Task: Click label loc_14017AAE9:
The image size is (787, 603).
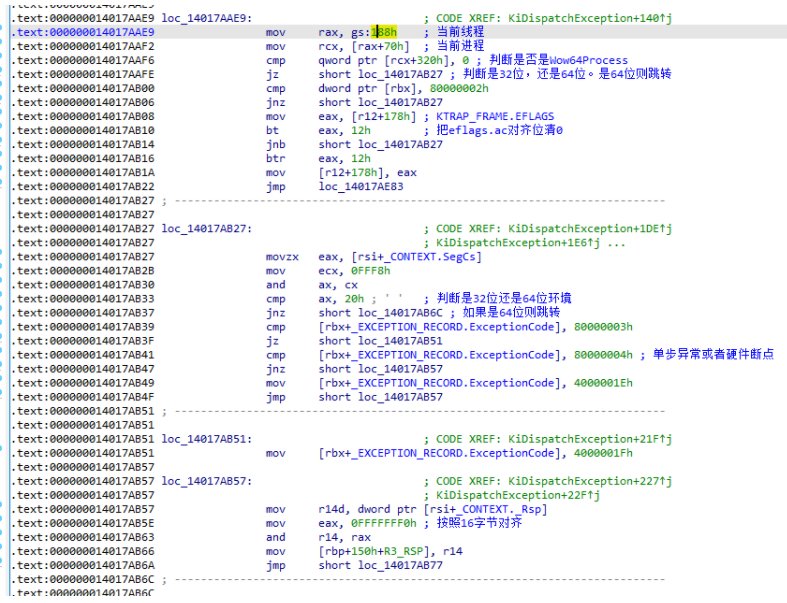Action: point(207,18)
